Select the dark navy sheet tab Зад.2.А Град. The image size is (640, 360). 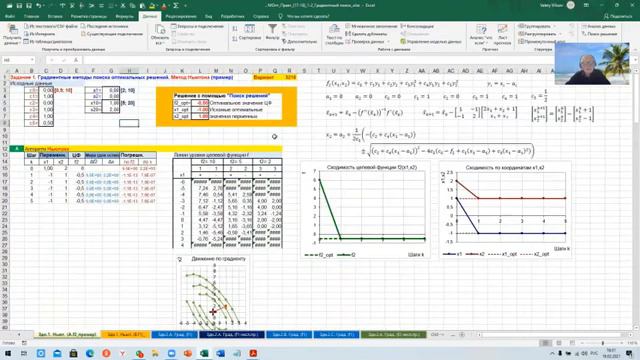tap(232, 335)
